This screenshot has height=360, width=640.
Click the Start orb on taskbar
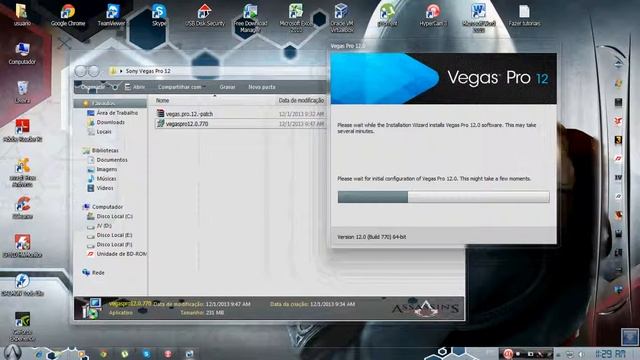click(x=12, y=352)
